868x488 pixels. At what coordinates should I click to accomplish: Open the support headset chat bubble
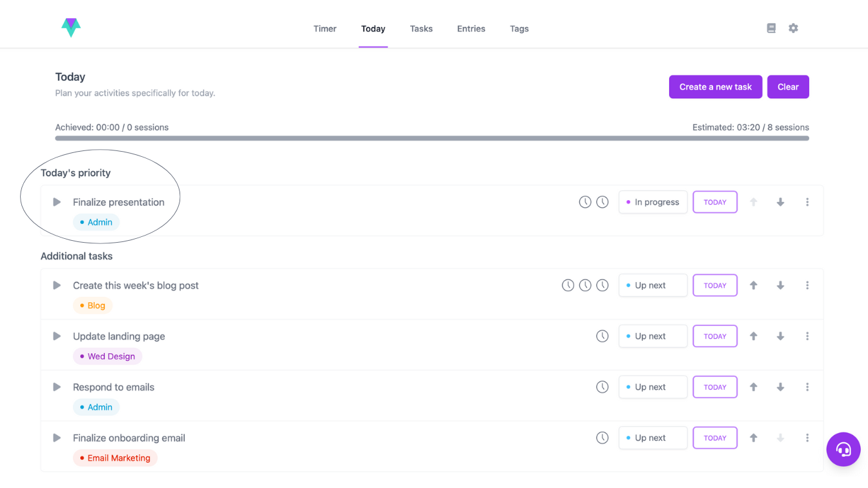[x=843, y=449]
